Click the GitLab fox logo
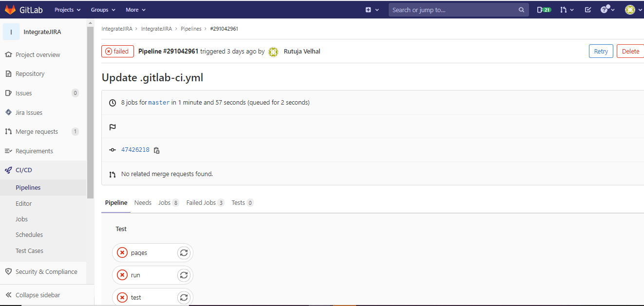644x306 pixels. click(11, 9)
